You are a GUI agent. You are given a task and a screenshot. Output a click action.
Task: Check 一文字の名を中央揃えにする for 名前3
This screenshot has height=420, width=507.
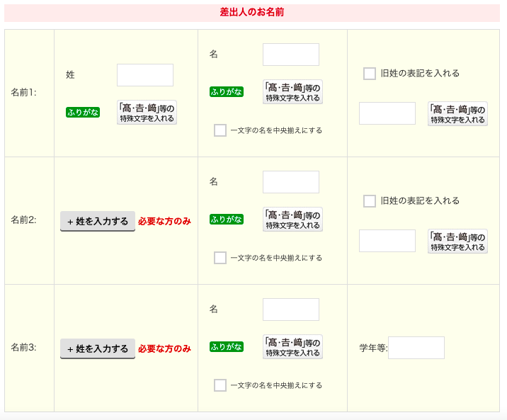pyautogui.click(x=220, y=385)
